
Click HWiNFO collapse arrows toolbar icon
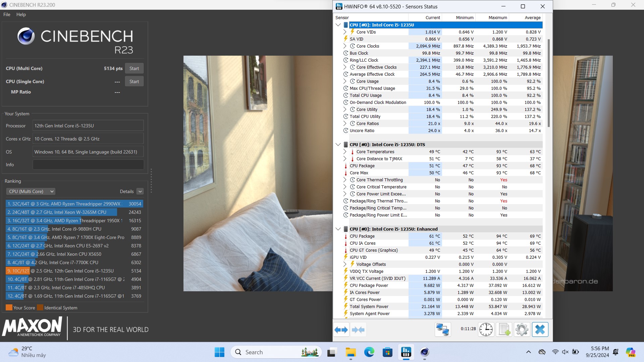pyautogui.click(x=358, y=330)
